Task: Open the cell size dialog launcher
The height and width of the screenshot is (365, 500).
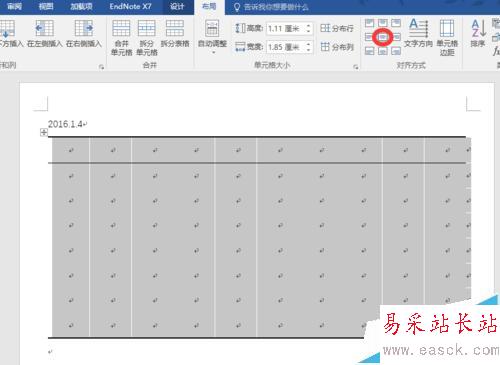Action: 356,67
